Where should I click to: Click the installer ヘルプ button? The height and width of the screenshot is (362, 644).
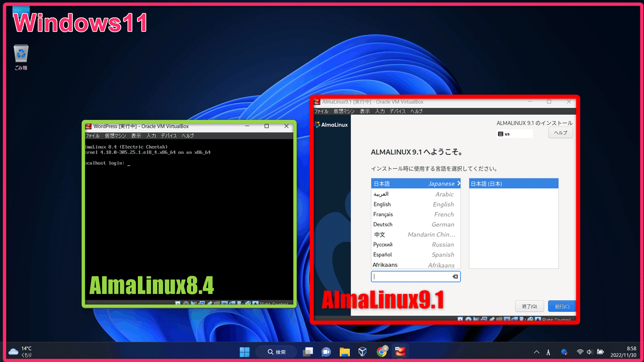click(x=560, y=133)
